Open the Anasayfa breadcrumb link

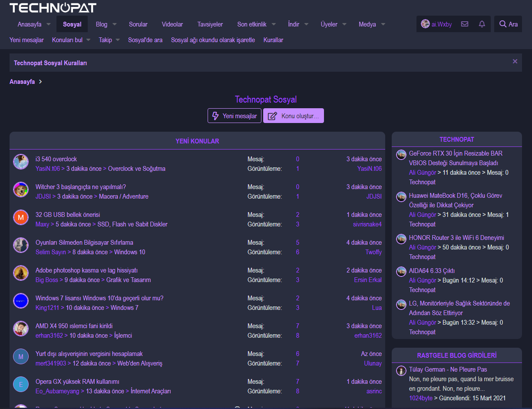coord(22,82)
